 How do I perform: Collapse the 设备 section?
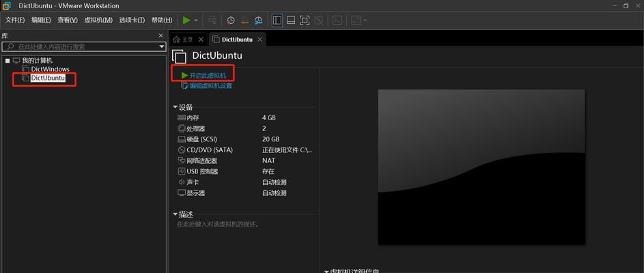tap(176, 107)
